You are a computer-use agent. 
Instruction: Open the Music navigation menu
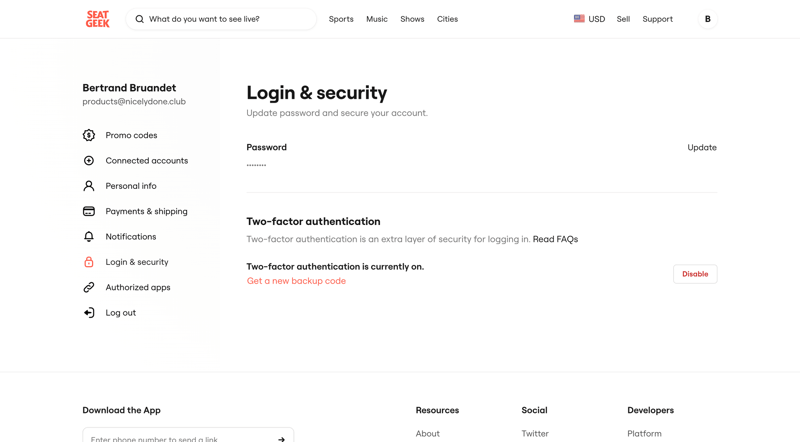[377, 19]
